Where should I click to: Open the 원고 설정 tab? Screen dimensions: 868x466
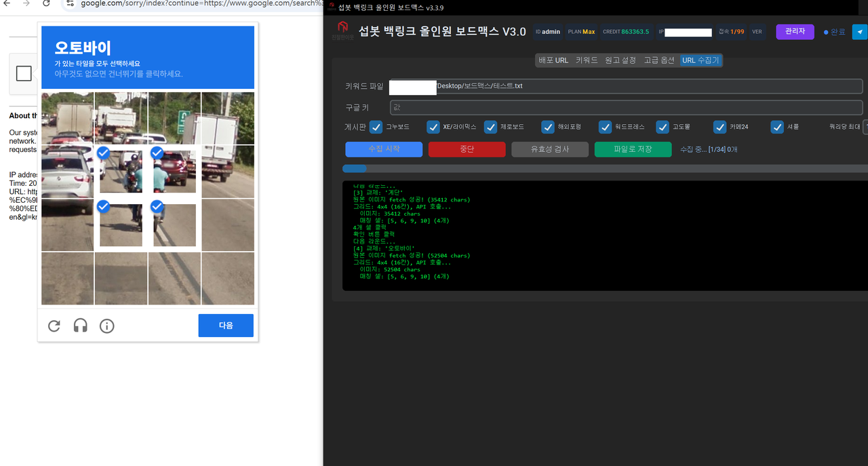620,60
